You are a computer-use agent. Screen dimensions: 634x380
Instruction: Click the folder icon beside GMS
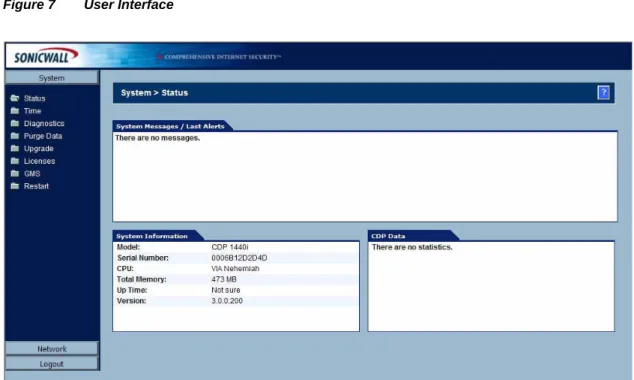point(15,173)
